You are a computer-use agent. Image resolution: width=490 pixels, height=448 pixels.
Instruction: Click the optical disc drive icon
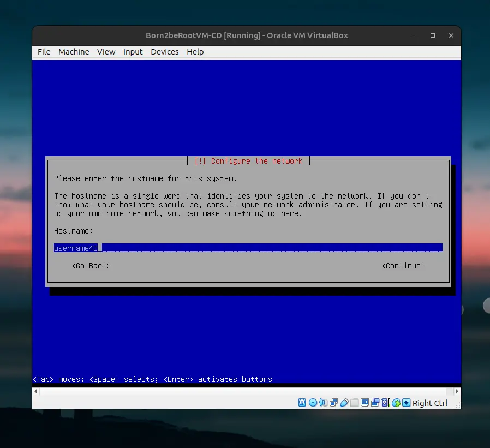[313, 403]
